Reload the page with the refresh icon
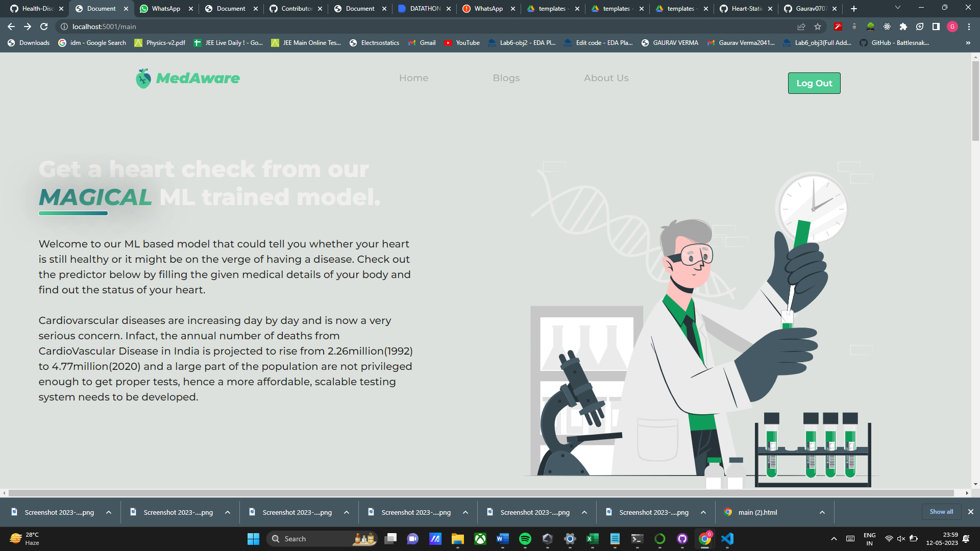The height and width of the screenshot is (551, 980). coord(45,27)
